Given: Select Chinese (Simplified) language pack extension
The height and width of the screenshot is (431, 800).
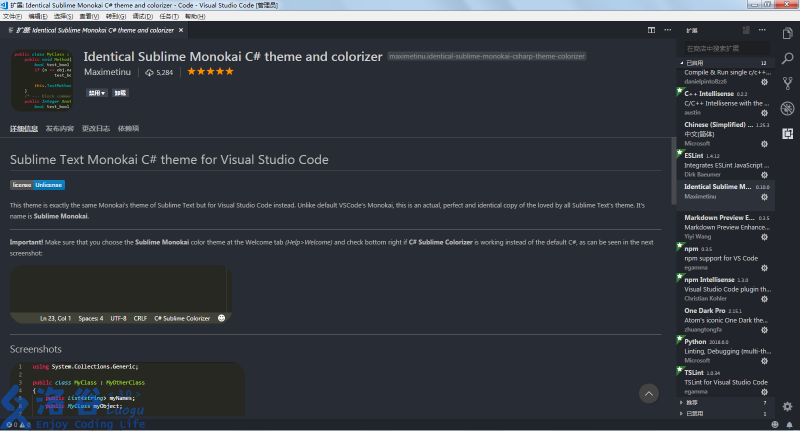Looking at the screenshot, I should click(x=726, y=134).
